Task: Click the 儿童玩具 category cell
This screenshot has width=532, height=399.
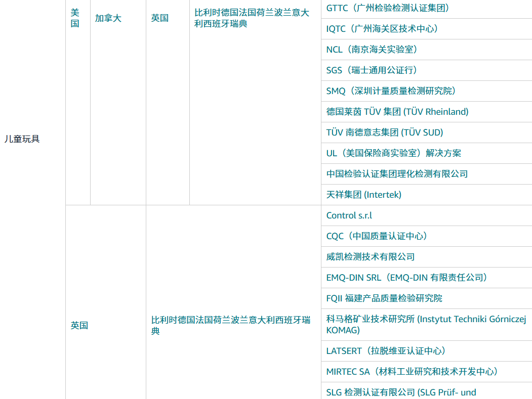Action: tap(22, 139)
